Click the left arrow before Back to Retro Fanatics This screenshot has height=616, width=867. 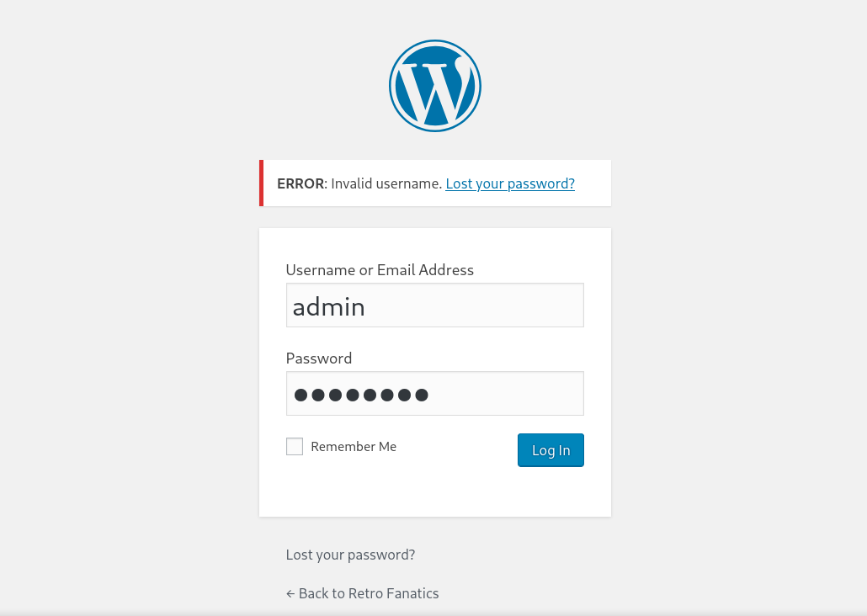point(290,593)
